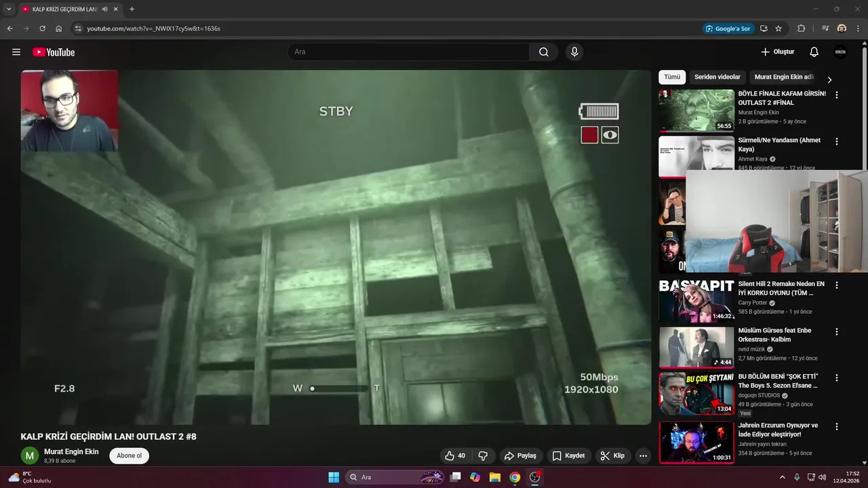Subscribe with the Abone ol button

point(129,455)
